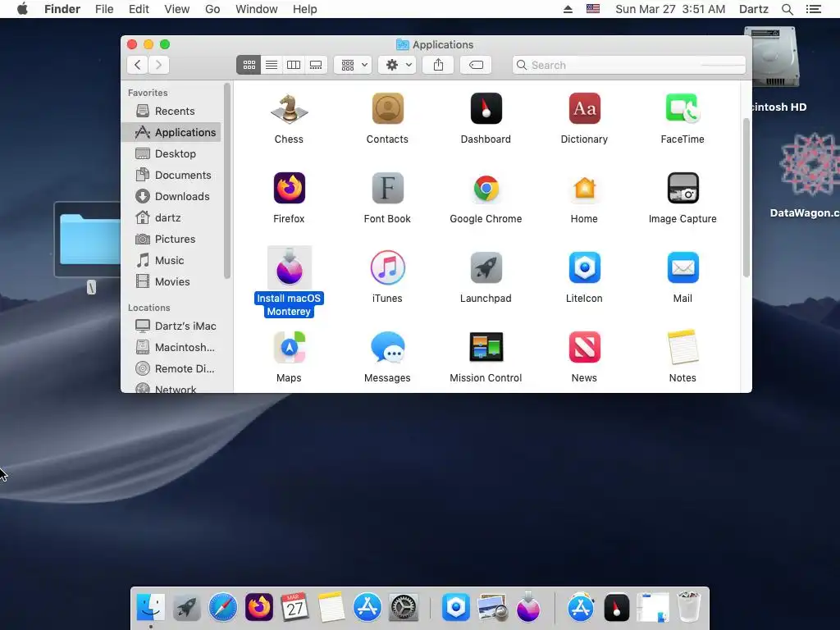Click the Firefox icon in Applications window
Viewport: 840px width, 630px height.
tap(290, 188)
